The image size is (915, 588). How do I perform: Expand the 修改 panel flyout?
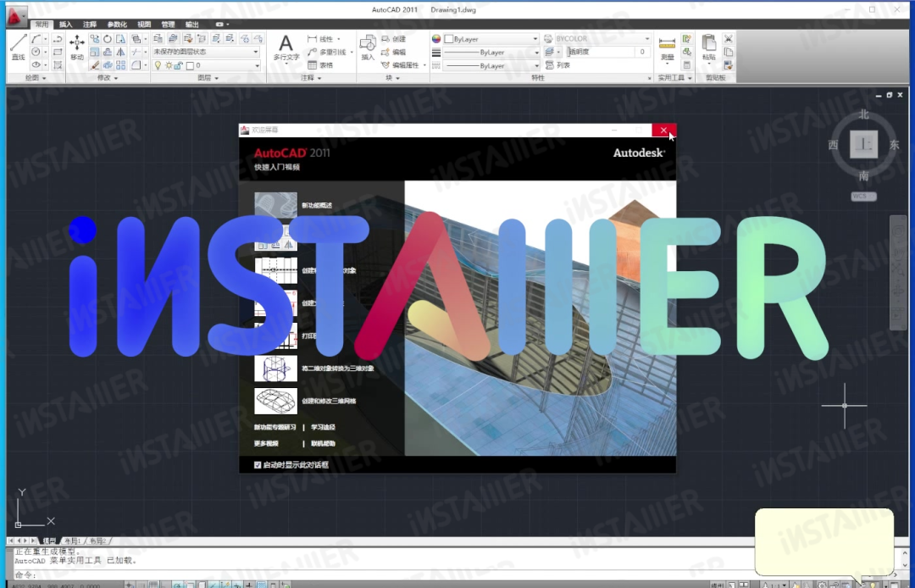(x=108, y=78)
